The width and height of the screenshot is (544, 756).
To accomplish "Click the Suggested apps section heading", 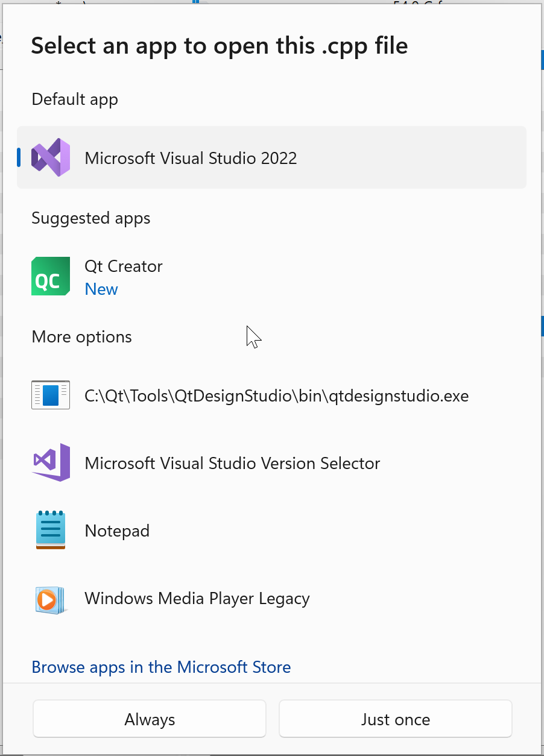I will coord(91,218).
